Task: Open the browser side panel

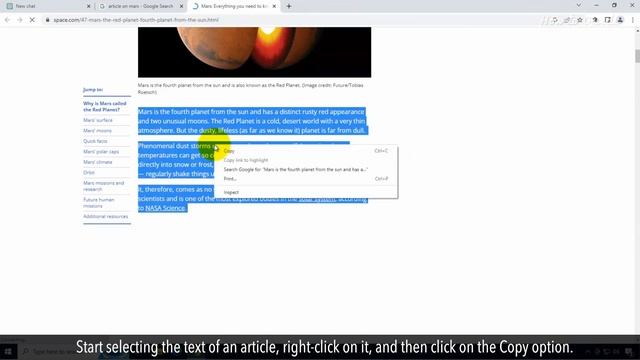Action: coord(608,20)
